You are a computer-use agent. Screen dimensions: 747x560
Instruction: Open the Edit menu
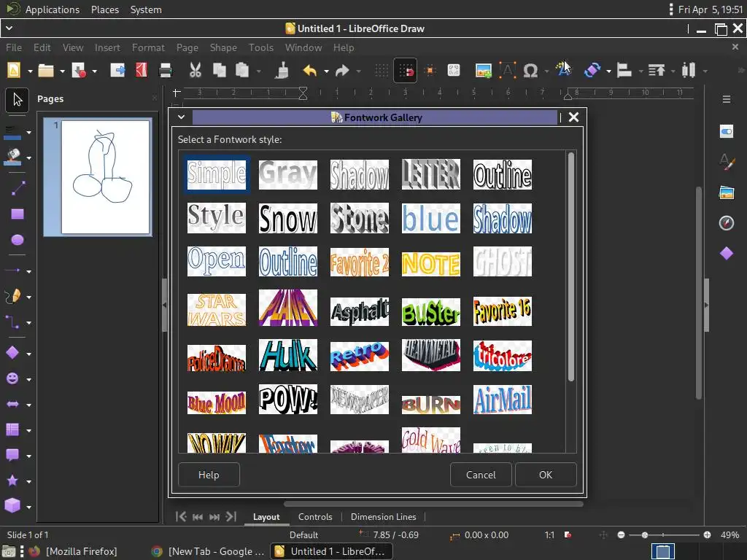click(x=42, y=47)
